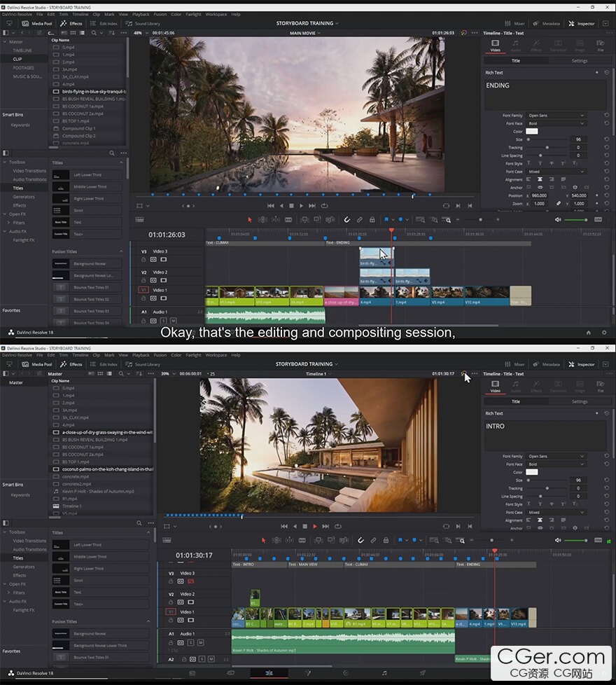Open Workspace menu in bottom window
616x685 pixels.
[216, 355]
